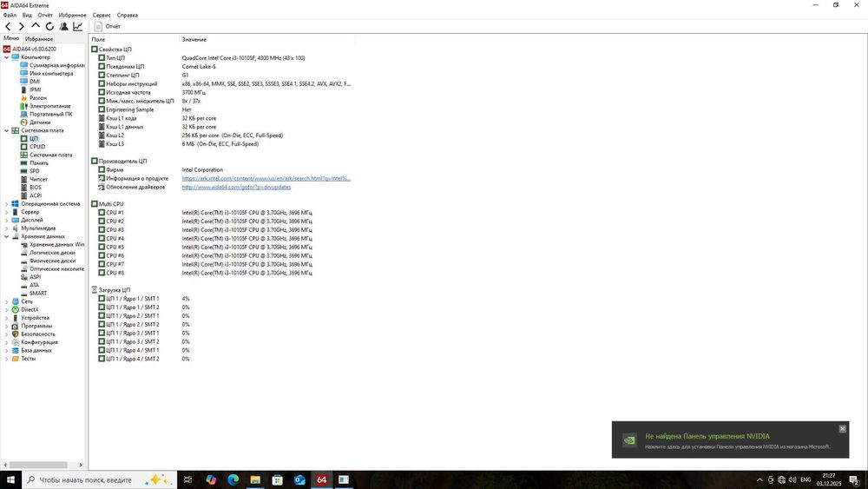The image size is (868, 489).
Task: Expand the Мультимедиа tree node
Action: pyautogui.click(x=7, y=228)
